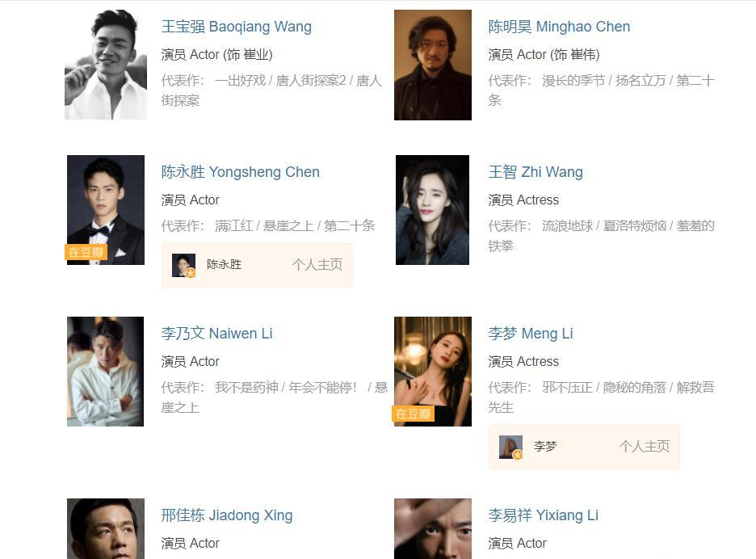
Task: Open Zhi Wang's profile link
Action: point(535,172)
